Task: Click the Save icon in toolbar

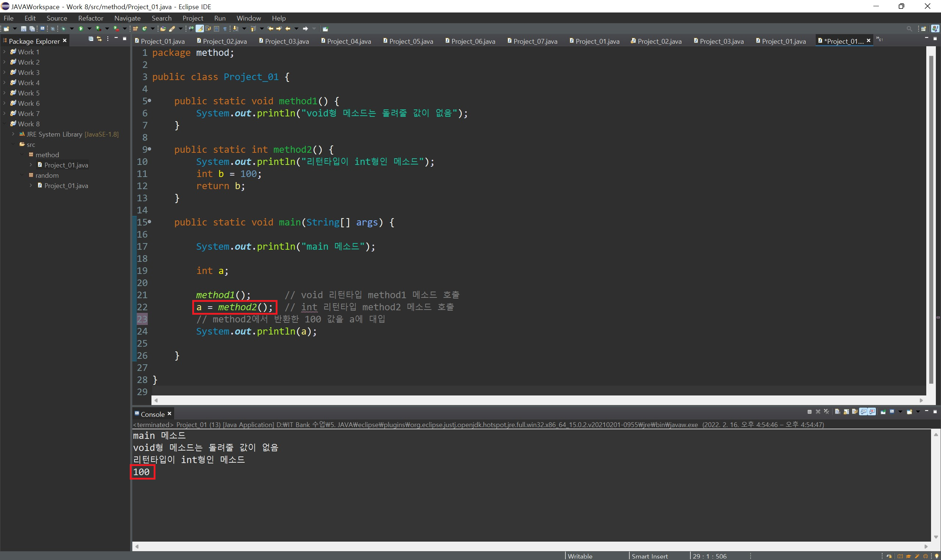Action: [x=24, y=29]
